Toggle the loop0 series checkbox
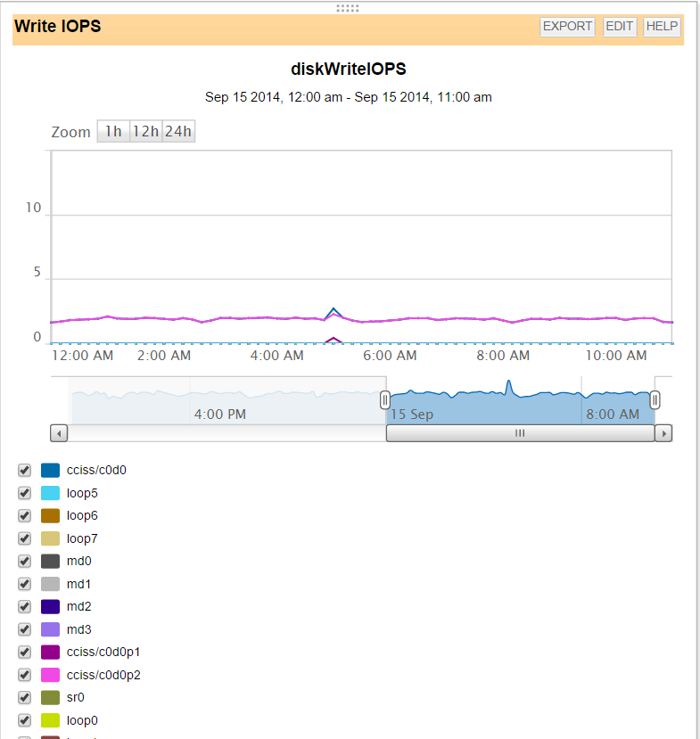 coord(24,720)
